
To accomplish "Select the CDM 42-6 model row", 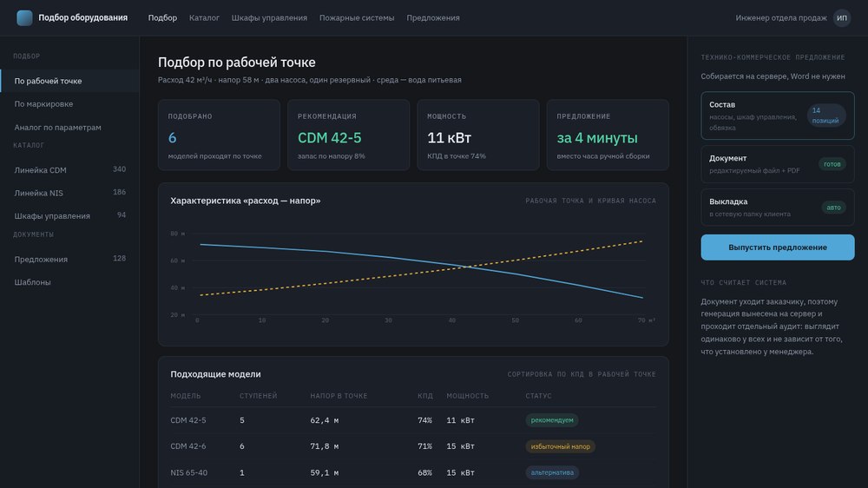I will [x=413, y=446].
